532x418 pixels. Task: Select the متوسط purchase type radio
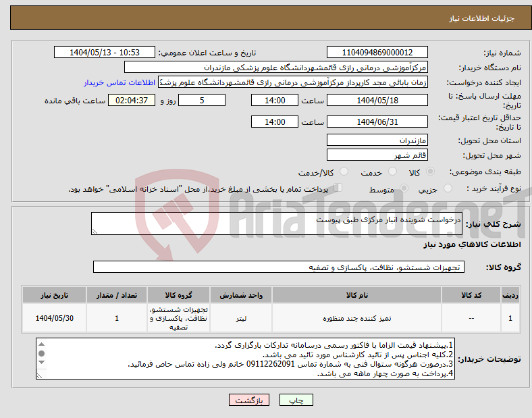click(x=404, y=188)
